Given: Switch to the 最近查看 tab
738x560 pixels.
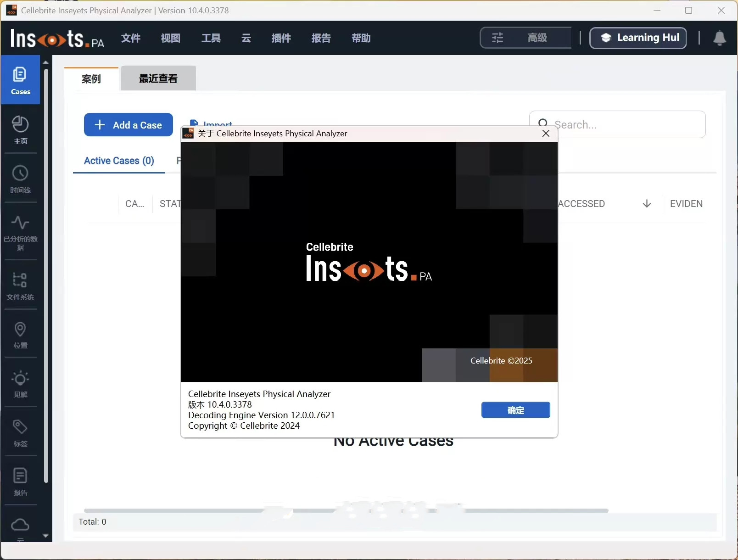Looking at the screenshot, I should pyautogui.click(x=158, y=78).
